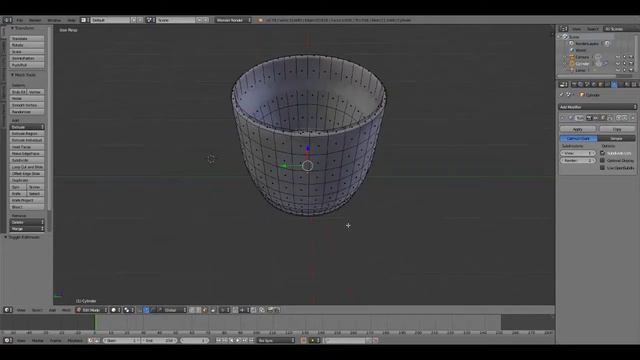The image size is (640, 360).
Task: Toggle Lamp renderability in outliner
Action: (631, 70)
